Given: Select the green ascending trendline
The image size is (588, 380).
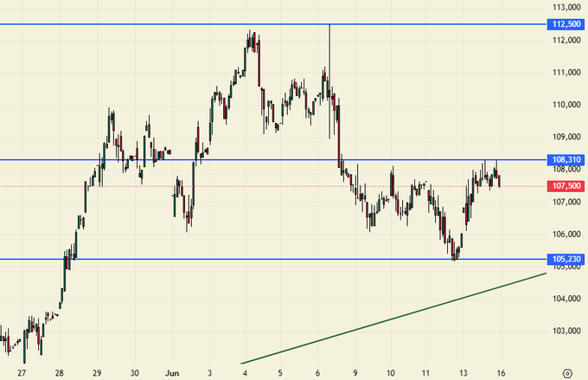Looking at the screenshot, I should tap(393, 319).
